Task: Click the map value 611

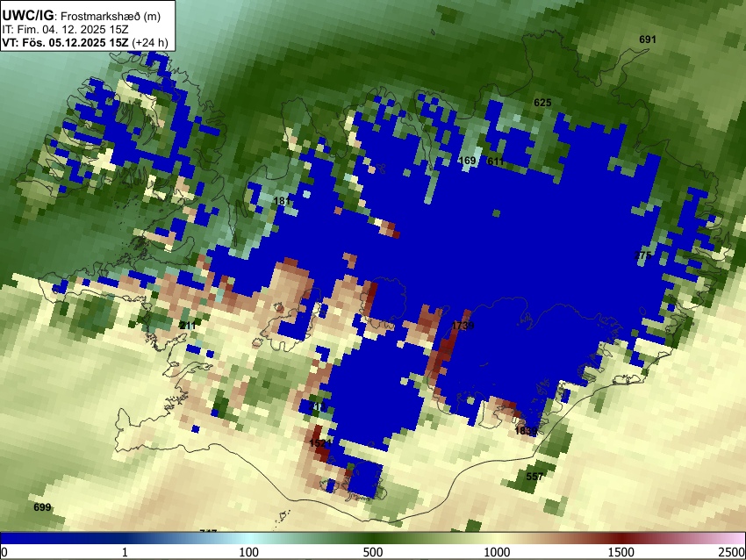Action: pos(495,162)
